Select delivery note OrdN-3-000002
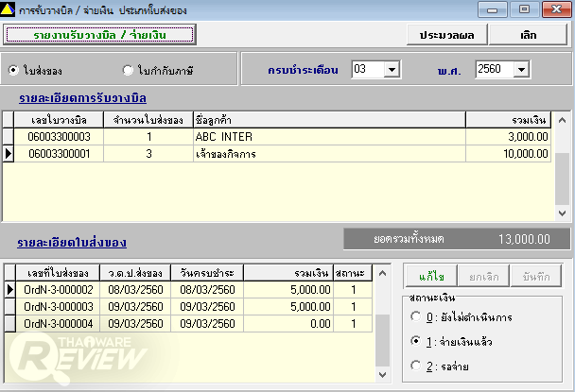 pos(58,290)
